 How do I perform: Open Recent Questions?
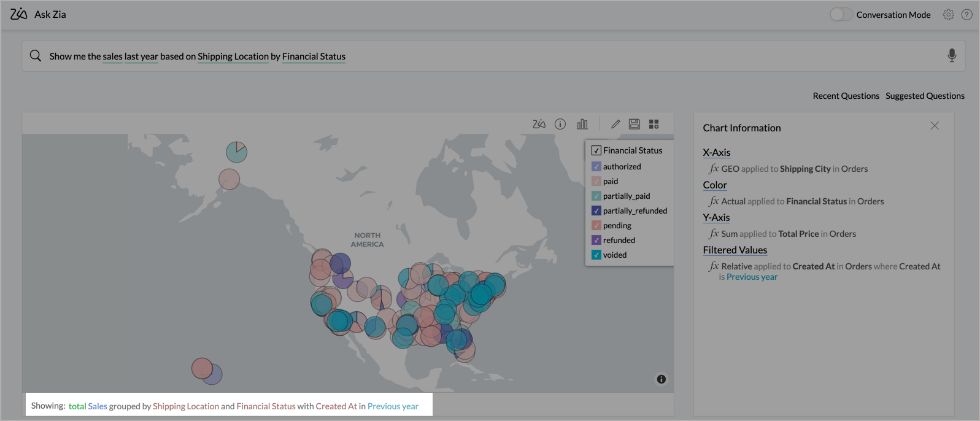click(x=846, y=96)
